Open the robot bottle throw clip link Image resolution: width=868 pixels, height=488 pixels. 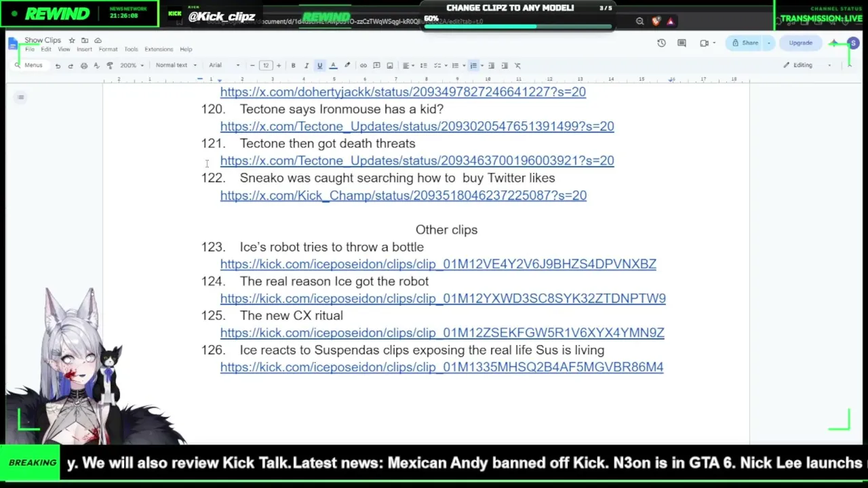point(438,264)
